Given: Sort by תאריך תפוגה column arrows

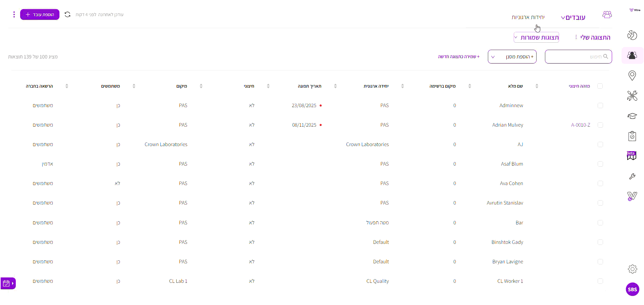Looking at the screenshot, I should (x=335, y=86).
